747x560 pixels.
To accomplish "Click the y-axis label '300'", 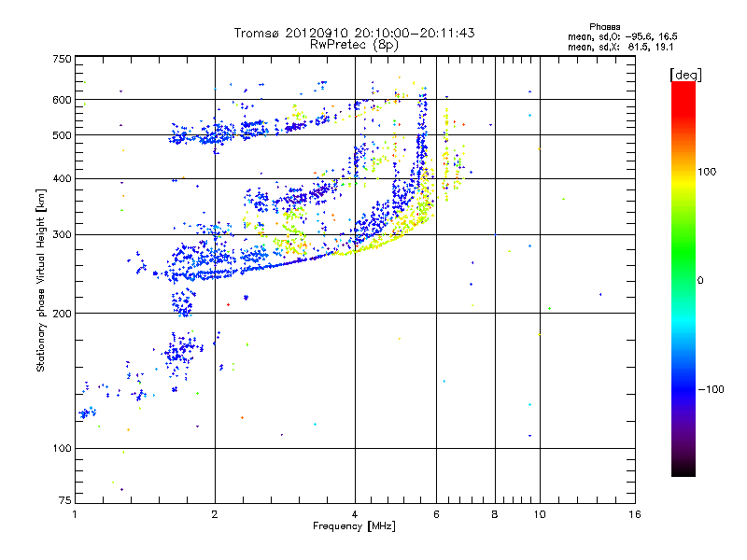I will 62,235.
